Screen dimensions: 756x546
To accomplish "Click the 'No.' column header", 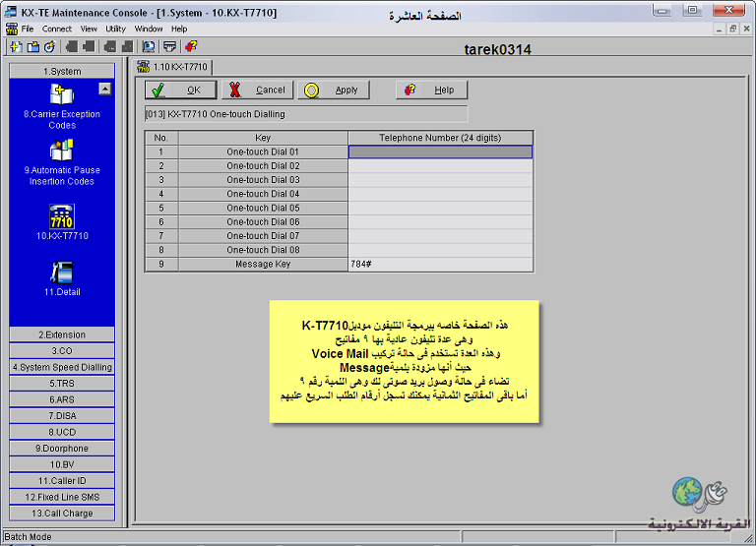I will pyautogui.click(x=161, y=138).
